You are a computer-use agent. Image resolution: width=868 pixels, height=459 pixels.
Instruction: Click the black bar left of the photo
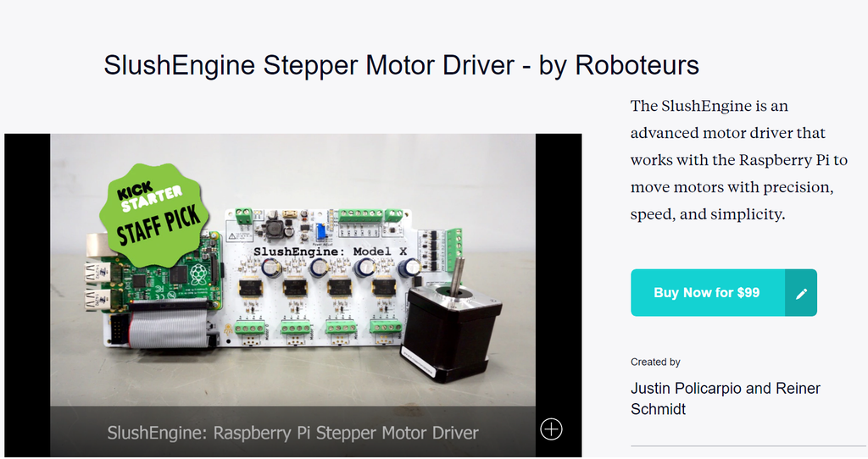27,296
